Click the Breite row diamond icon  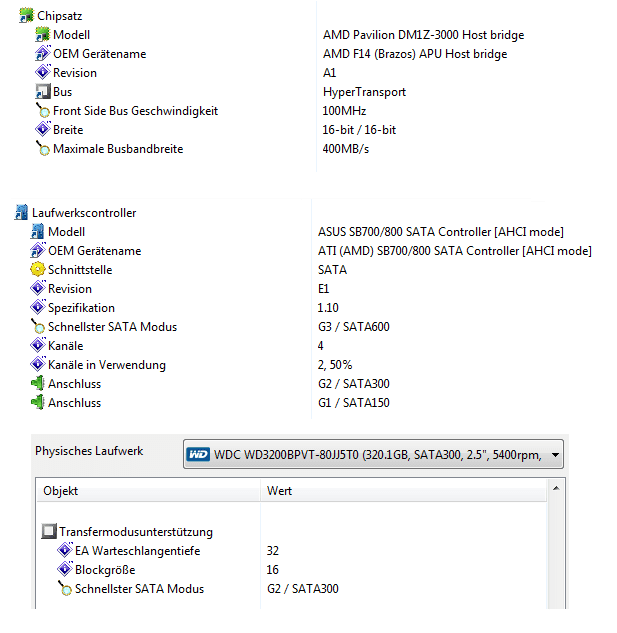[42, 129]
